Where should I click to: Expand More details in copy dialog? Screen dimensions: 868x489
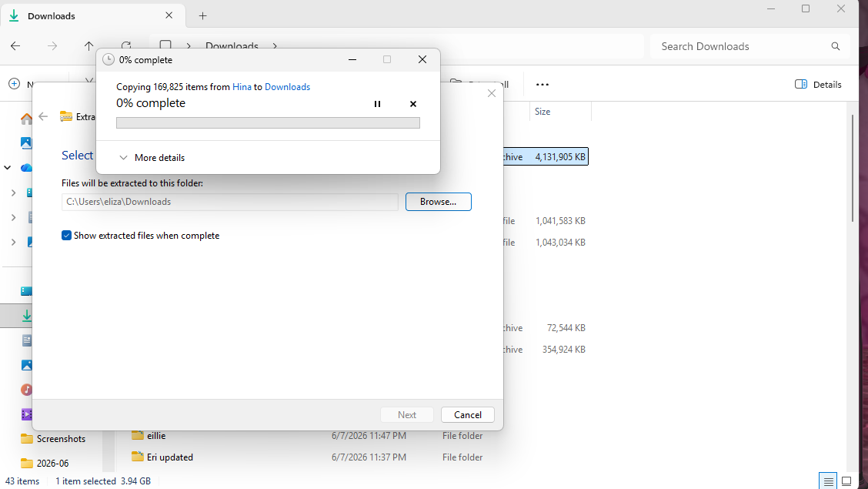tap(152, 158)
